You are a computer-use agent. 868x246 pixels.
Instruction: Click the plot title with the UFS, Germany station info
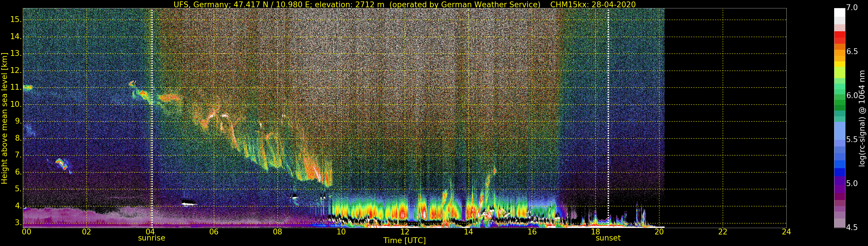tap(404, 4)
